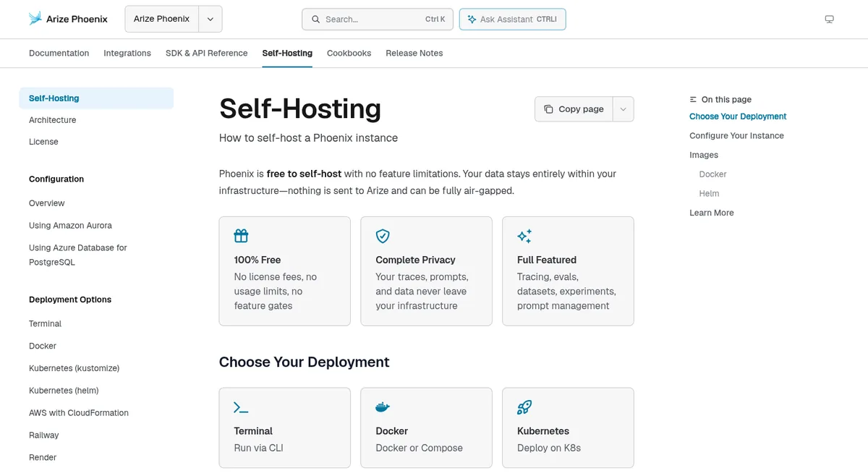Click the Arize Phoenix header wordmark
868x476 pixels.
coord(77,20)
